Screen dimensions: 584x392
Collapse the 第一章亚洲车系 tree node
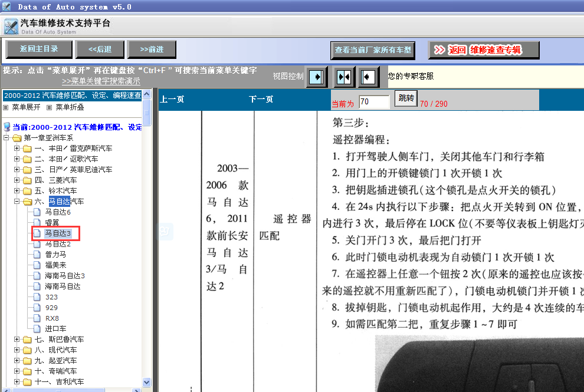click(6, 138)
